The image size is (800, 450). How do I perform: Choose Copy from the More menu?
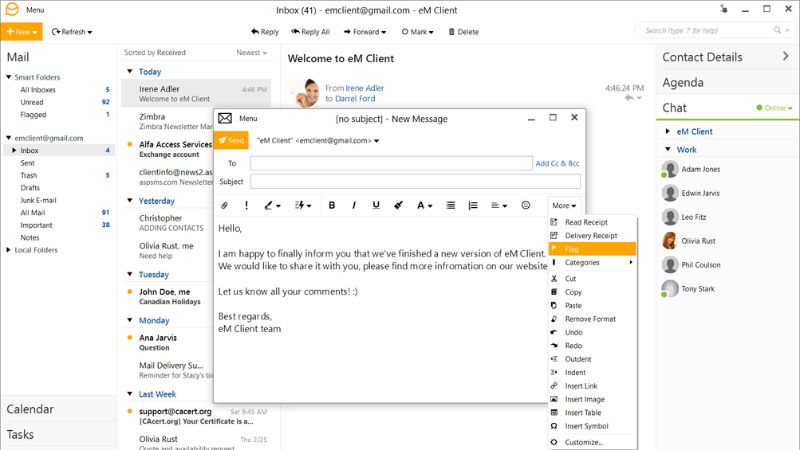click(592, 292)
